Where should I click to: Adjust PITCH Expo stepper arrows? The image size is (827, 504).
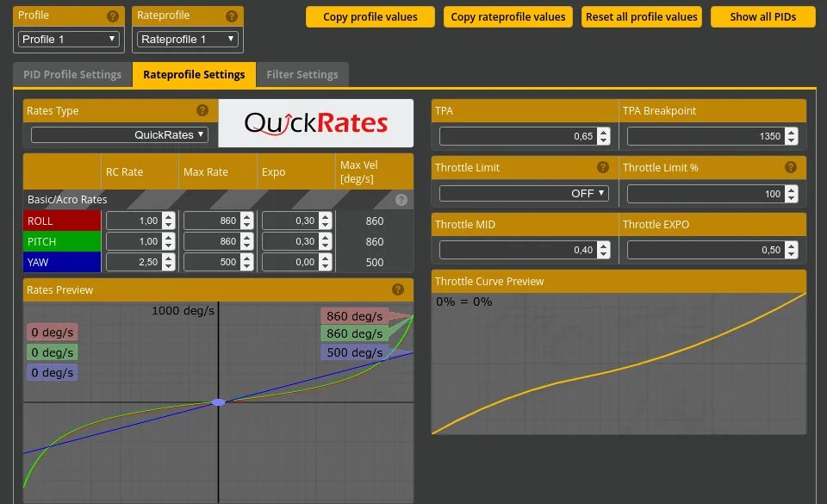326,241
